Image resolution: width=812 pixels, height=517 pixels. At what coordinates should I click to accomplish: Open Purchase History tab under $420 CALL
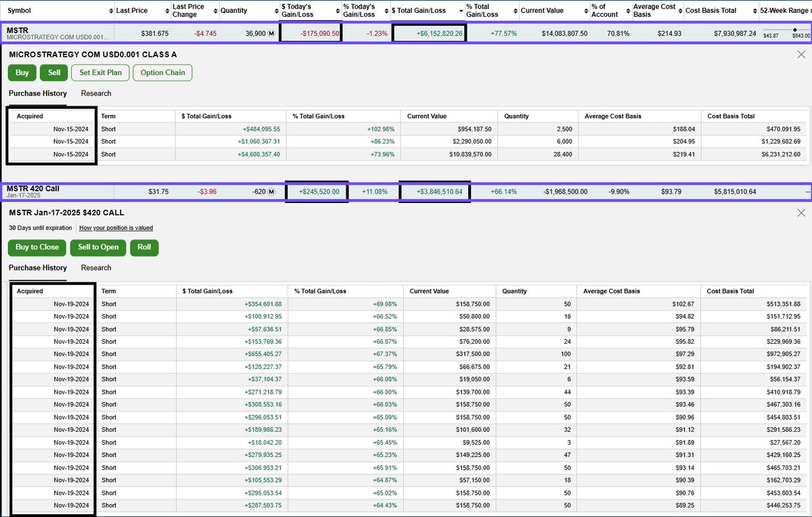[38, 267]
